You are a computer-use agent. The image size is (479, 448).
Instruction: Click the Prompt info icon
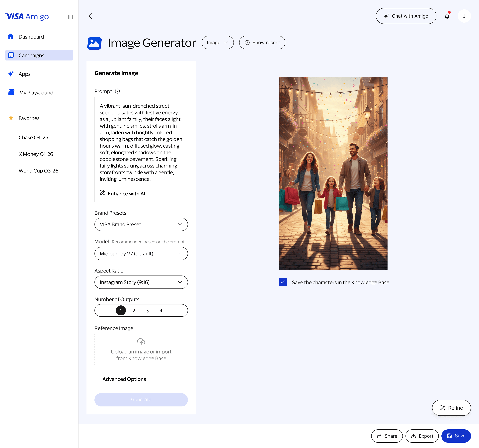coord(117,91)
